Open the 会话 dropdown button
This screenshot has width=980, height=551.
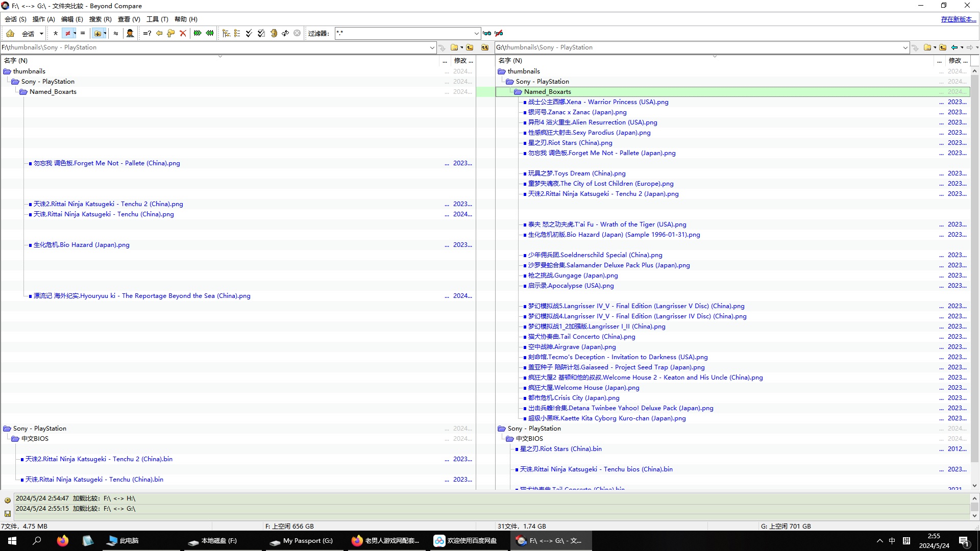[33, 33]
